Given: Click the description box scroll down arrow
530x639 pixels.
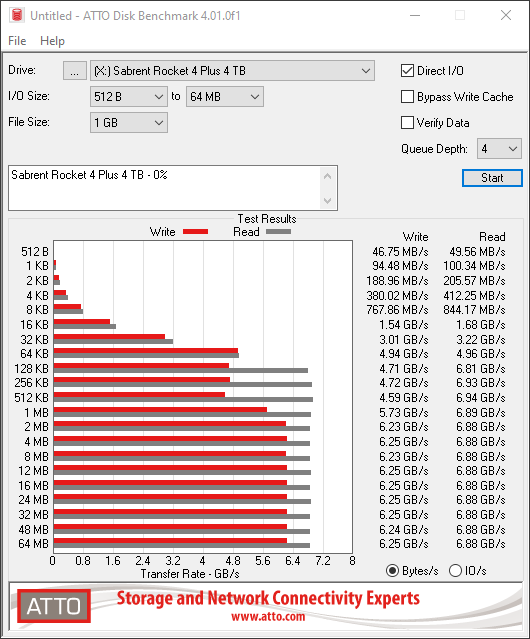Looking at the screenshot, I should pos(328,201).
